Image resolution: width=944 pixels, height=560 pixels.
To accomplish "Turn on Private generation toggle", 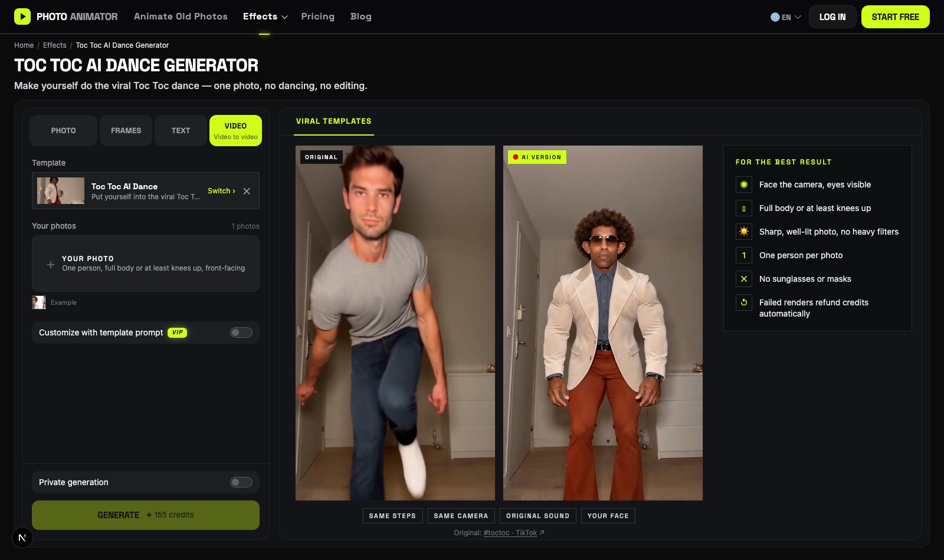I will tap(241, 482).
